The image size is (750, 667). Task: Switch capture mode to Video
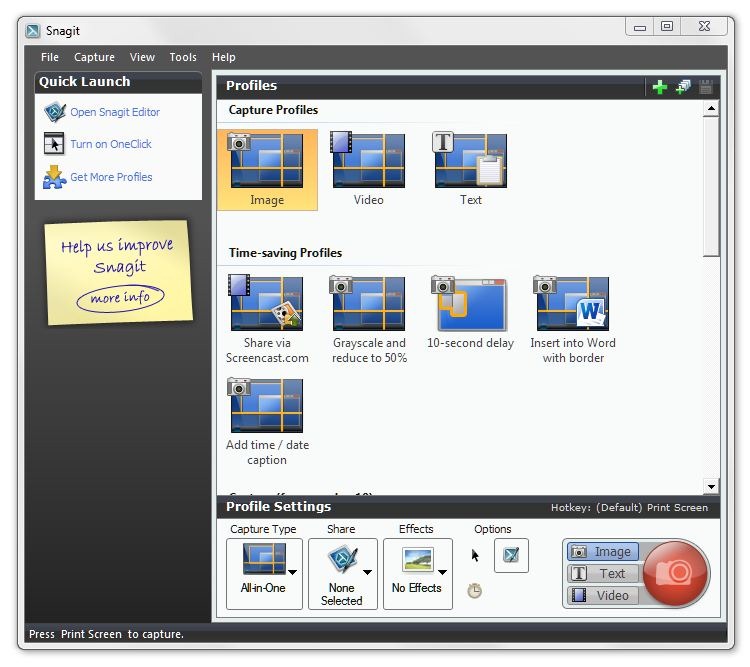tap(603, 595)
